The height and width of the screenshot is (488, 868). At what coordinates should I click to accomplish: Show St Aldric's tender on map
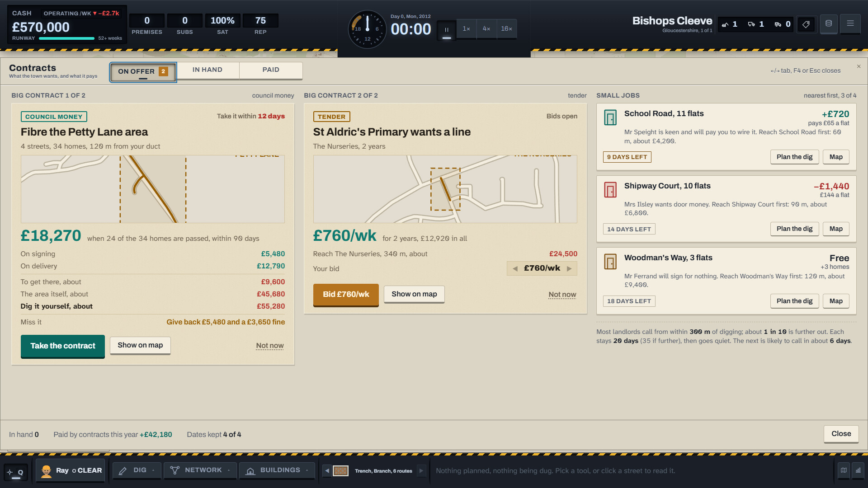tap(414, 294)
